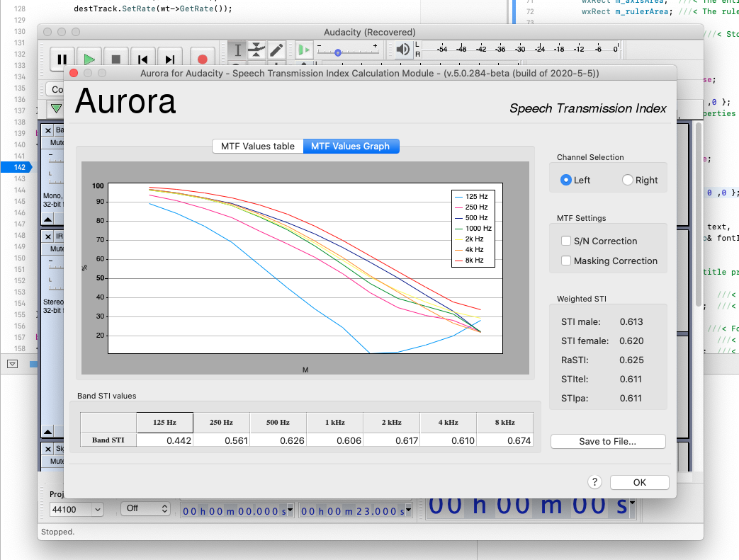The height and width of the screenshot is (560, 739).
Task: Select the Envelope tool in Audacity
Action: (257, 50)
